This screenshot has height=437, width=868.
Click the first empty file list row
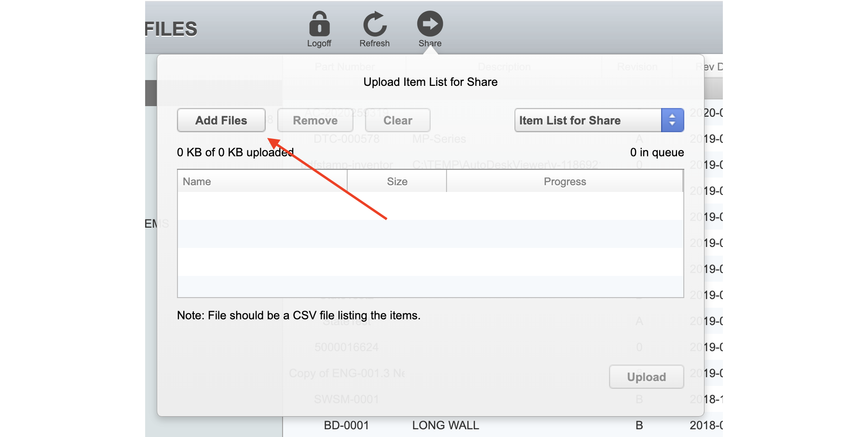coord(431,206)
